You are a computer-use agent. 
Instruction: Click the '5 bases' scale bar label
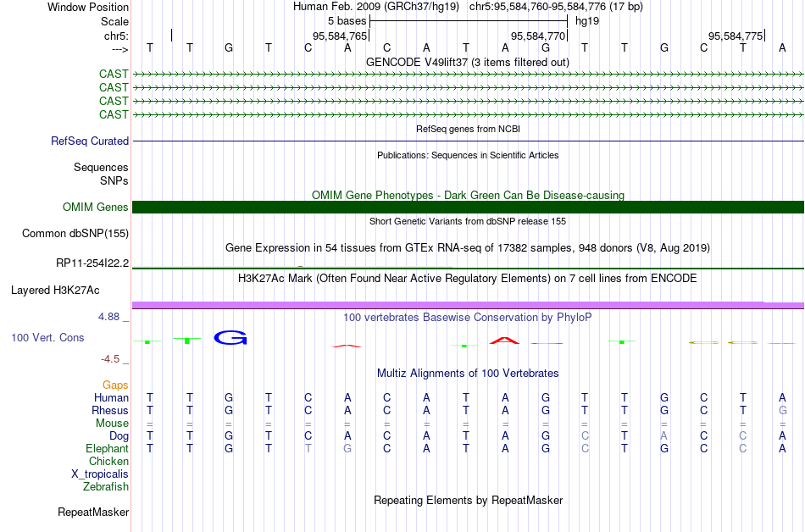click(347, 21)
